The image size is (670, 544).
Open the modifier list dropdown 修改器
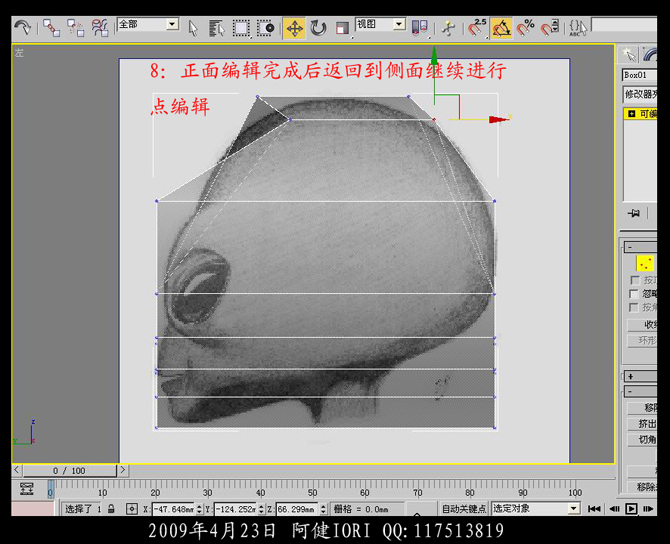point(640,94)
